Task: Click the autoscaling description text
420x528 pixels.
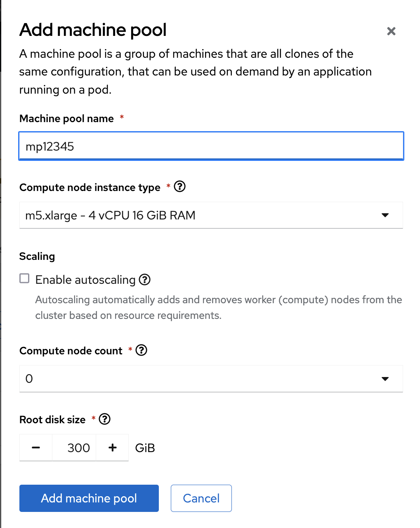Action: pos(218,307)
